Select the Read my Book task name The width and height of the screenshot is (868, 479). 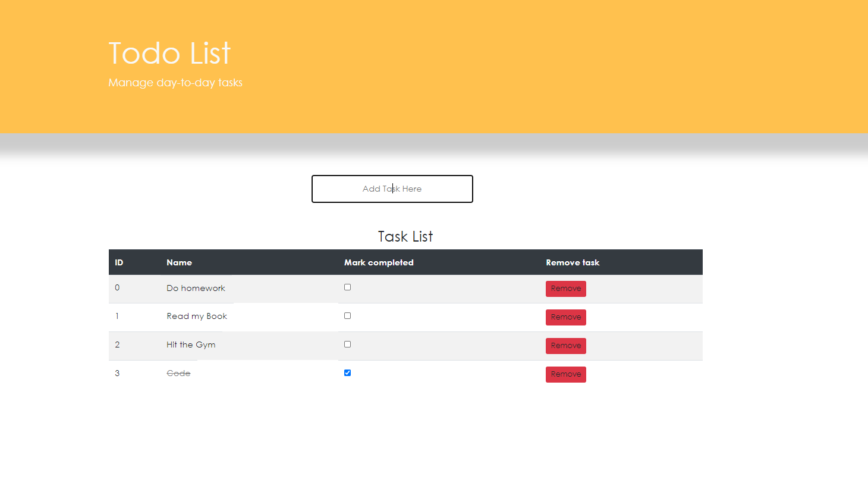[x=197, y=316]
